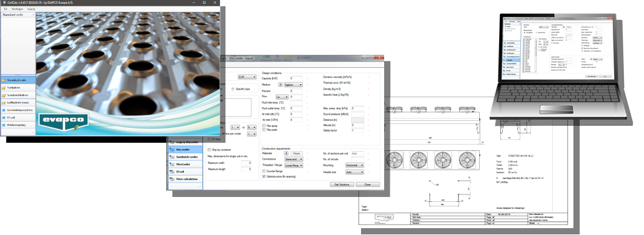The width and height of the screenshot is (644, 235).
Task: Open the EUR currency dropdown
Action: 247,77
